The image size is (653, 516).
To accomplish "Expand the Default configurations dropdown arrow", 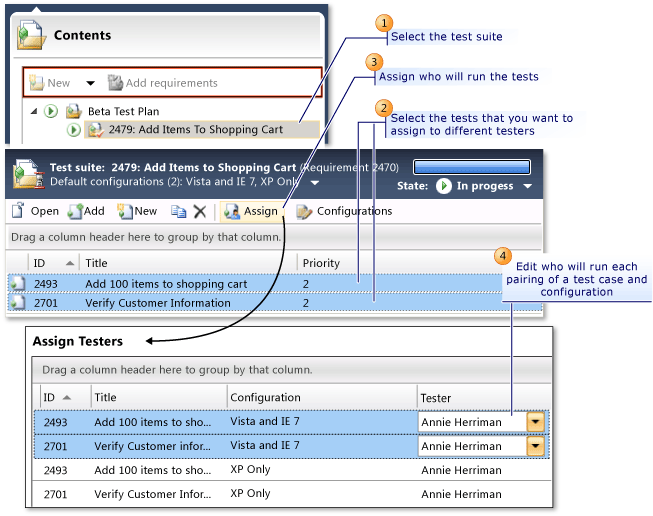I will [x=315, y=183].
